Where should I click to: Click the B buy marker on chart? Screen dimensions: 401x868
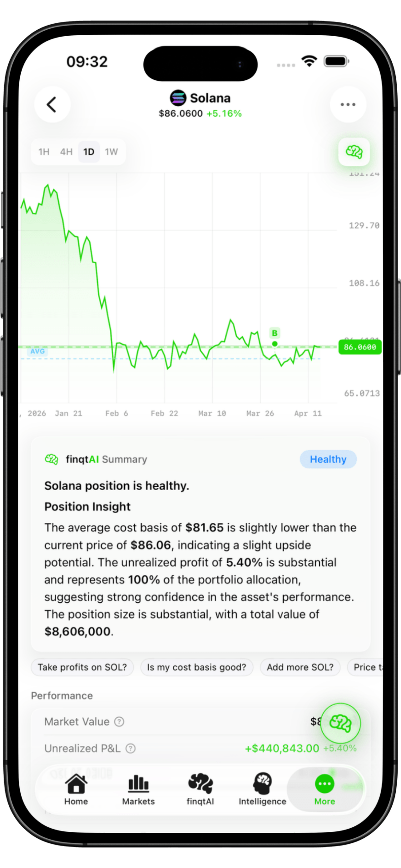(x=275, y=333)
